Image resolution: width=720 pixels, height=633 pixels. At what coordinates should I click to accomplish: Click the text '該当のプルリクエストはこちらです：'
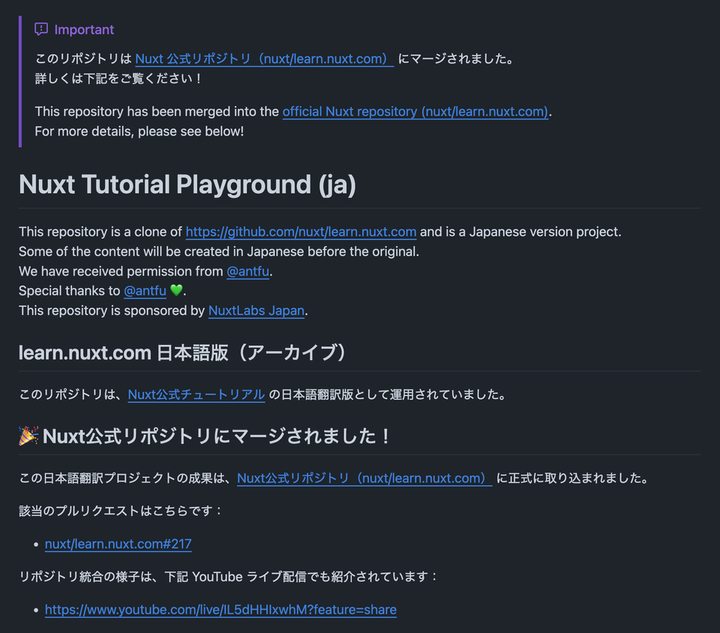coord(120,511)
